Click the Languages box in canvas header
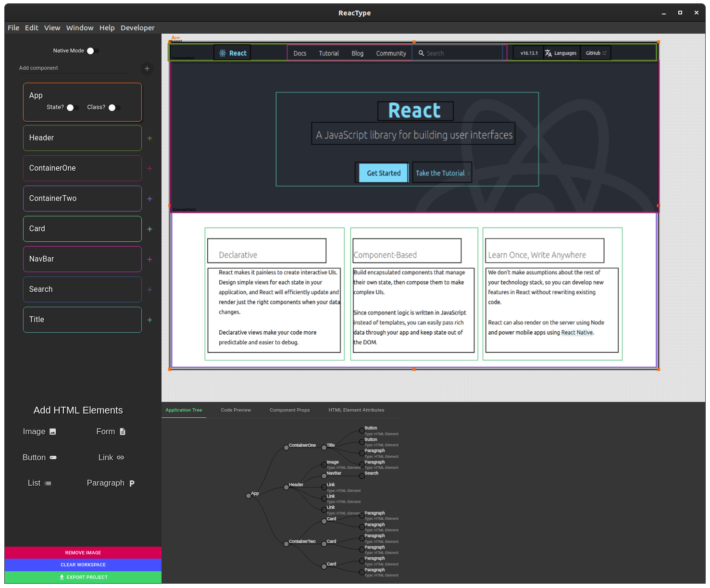The image size is (710, 588). pyautogui.click(x=561, y=53)
